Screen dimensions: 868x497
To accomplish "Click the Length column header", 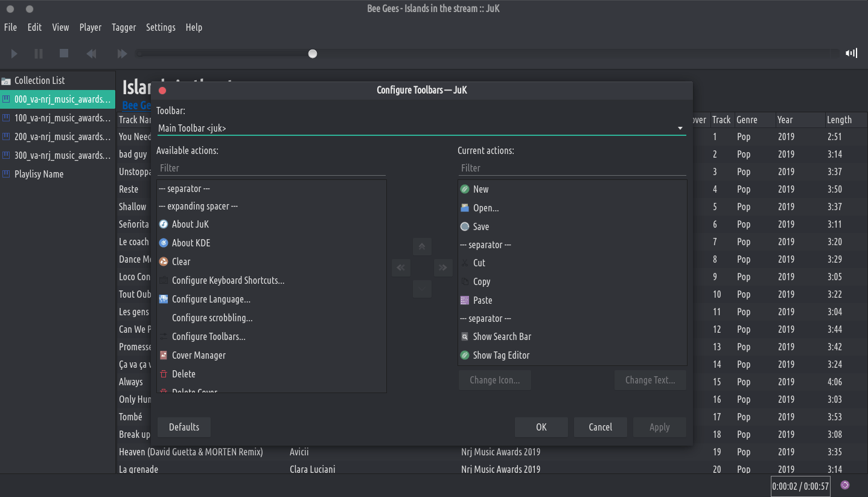I will pos(846,120).
